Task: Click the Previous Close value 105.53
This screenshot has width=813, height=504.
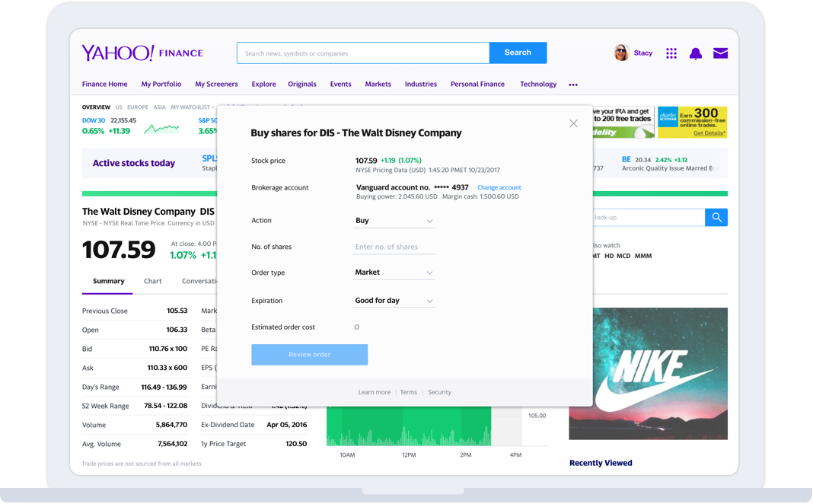Action: (177, 311)
